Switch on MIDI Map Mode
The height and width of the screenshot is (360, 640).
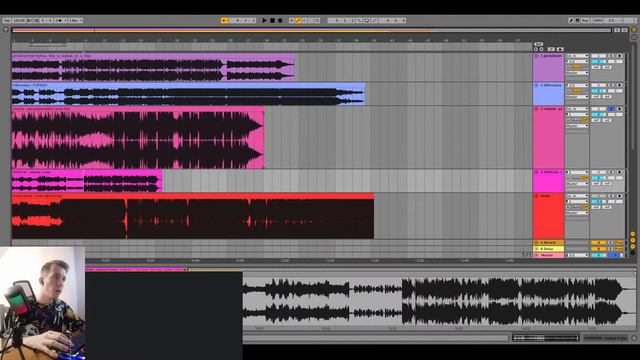tap(598, 20)
